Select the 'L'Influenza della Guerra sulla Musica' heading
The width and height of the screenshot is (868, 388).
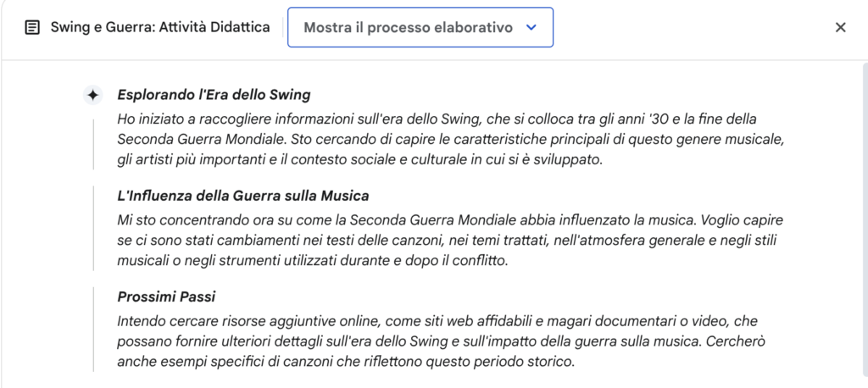243,196
